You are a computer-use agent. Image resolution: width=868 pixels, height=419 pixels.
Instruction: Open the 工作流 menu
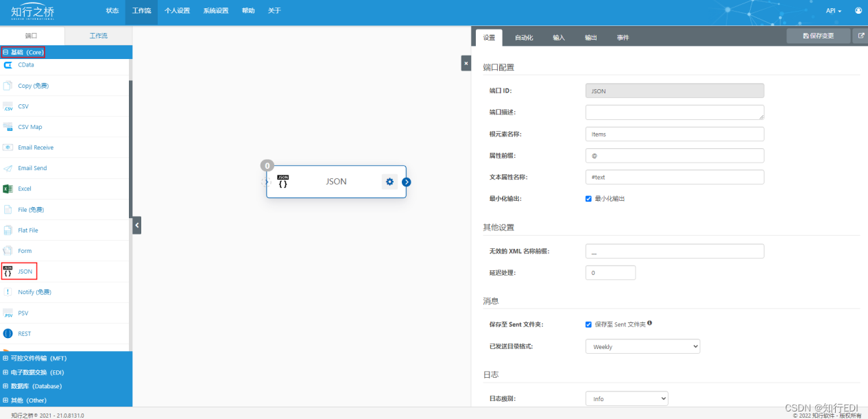(x=141, y=11)
